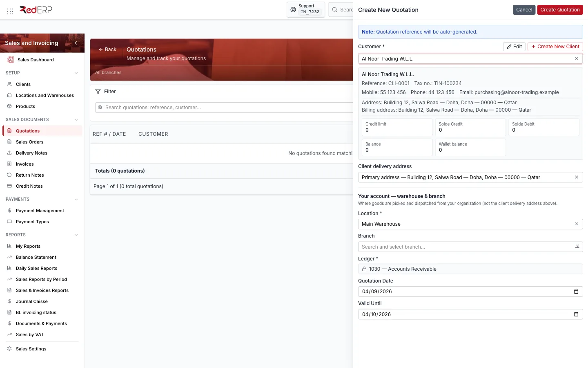Click the Valid Until date field
Viewport: 588px width, 368px height.
click(470, 314)
